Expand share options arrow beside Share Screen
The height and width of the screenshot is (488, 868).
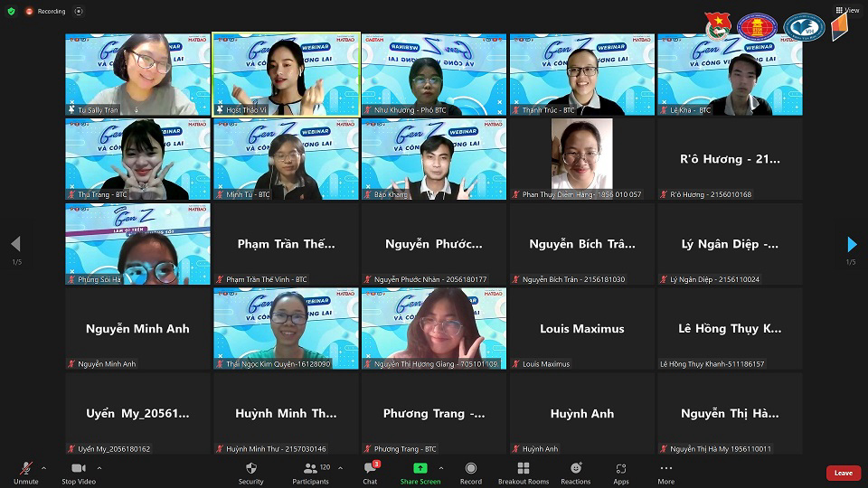coord(441,468)
